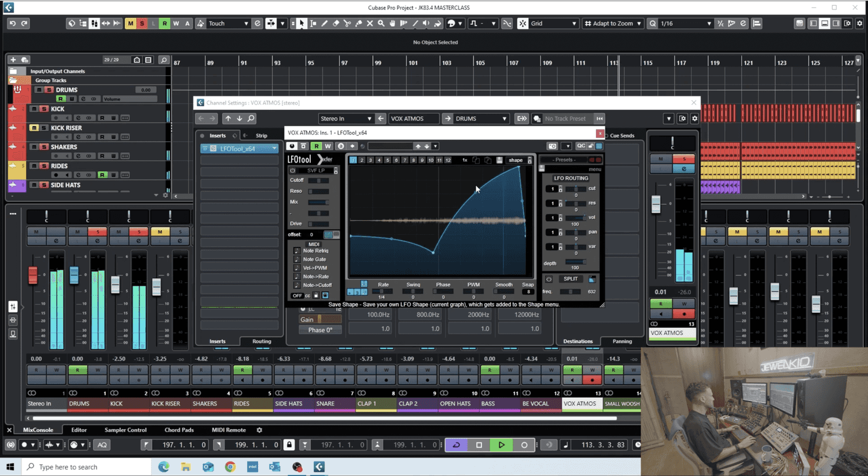The image size is (868, 476).
Task: Open the Touch automation mode dropdown
Action: pos(228,24)
